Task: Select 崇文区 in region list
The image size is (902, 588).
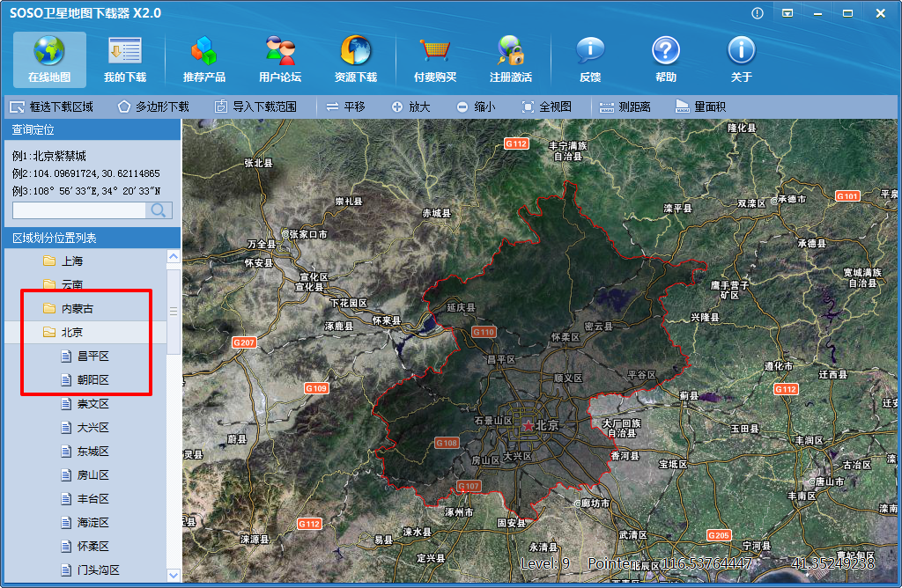Action: coord(85,404)
